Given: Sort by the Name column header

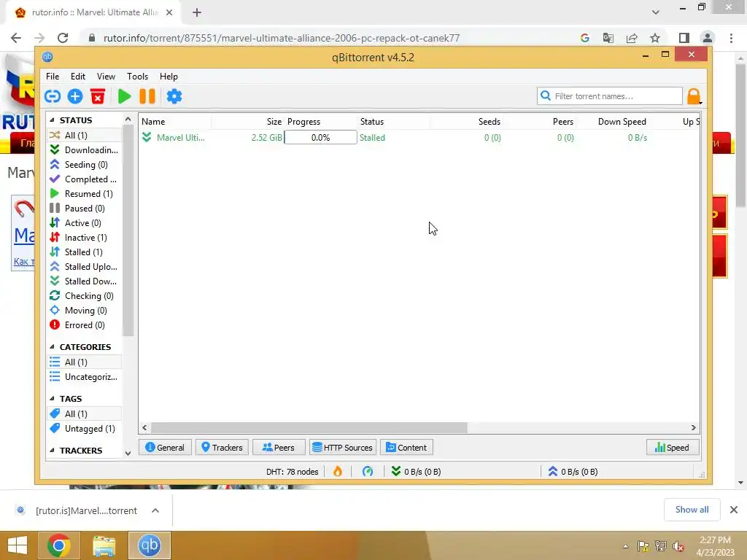Looking at the screenshot, I should [x=175, y=122].
